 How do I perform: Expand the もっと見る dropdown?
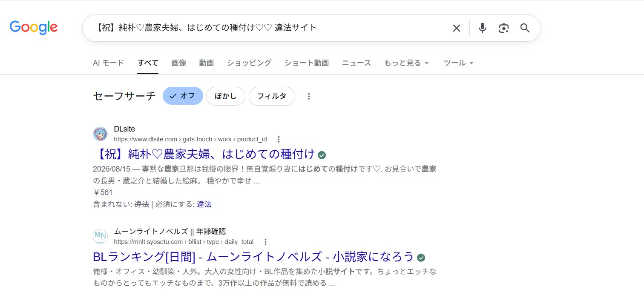pyautogui.click(x=406, y=63)
